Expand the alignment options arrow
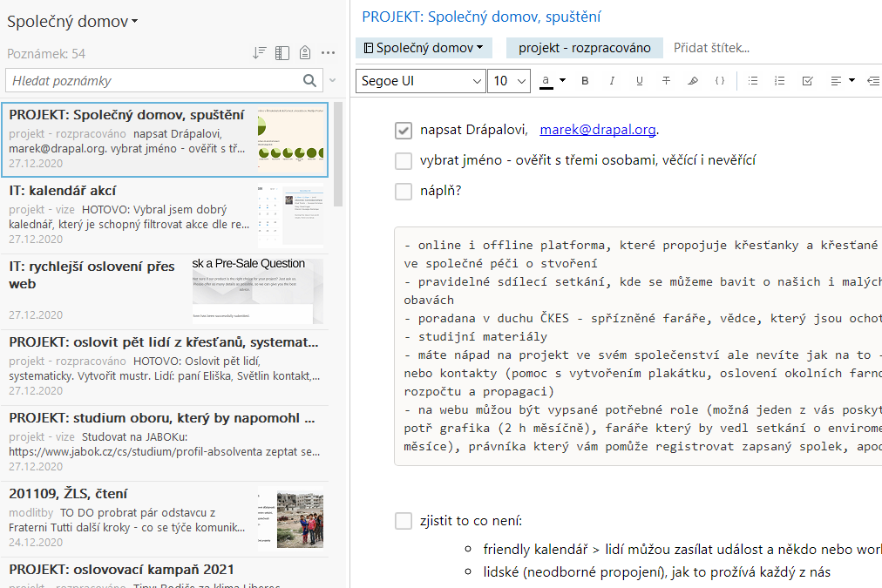 pos(851,80)
